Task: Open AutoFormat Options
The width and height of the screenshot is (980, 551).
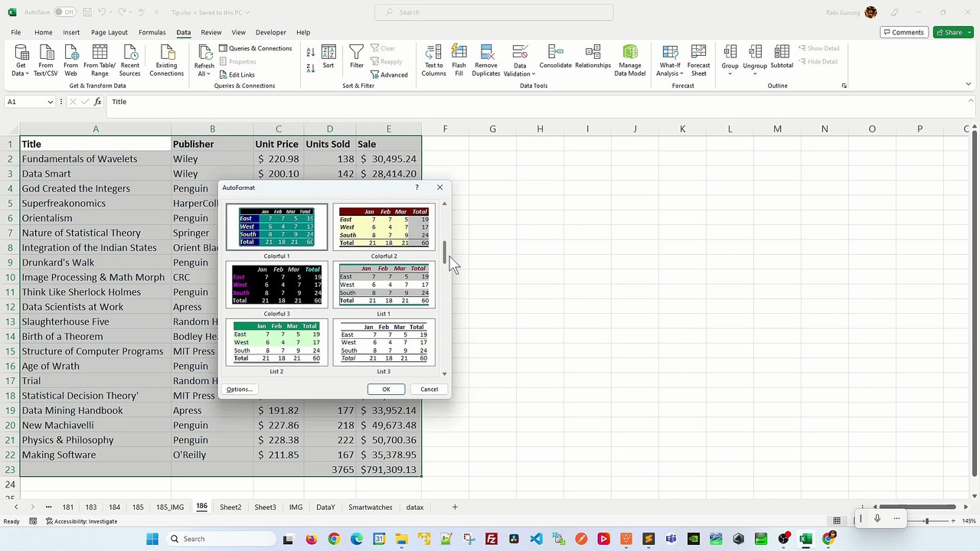Action: [239, 390]
